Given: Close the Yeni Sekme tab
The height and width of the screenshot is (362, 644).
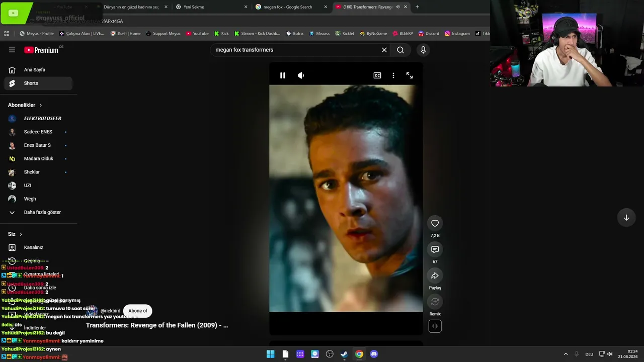Looking at the screenshot, I should coord(246,7).
